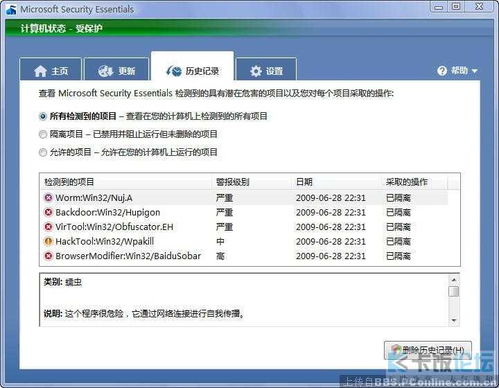Click the globe icon on 更新 tab
499x388 pixels.
click(x=105, y=71)
